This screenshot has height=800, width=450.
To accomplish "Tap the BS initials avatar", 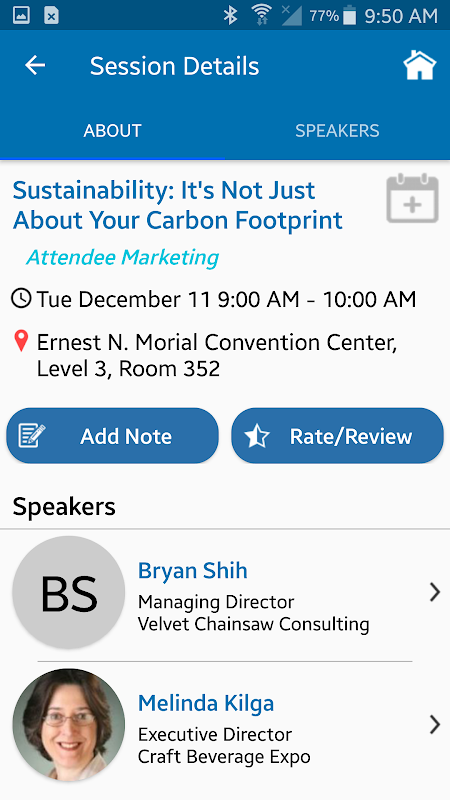I will point(68,593).
